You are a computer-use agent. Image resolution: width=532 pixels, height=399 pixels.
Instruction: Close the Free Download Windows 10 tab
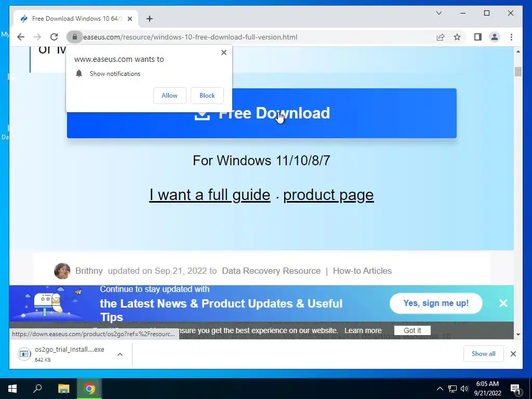point(129,19)
